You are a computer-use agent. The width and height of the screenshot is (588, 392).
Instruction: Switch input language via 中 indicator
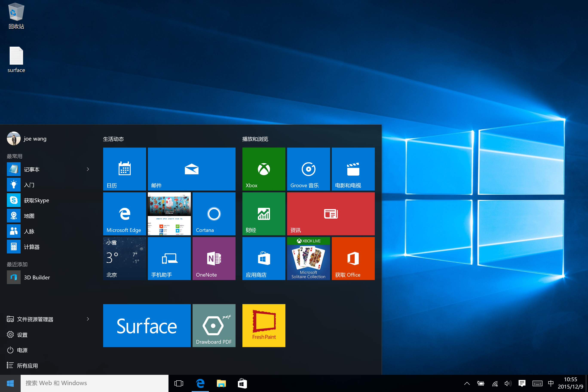551,383
